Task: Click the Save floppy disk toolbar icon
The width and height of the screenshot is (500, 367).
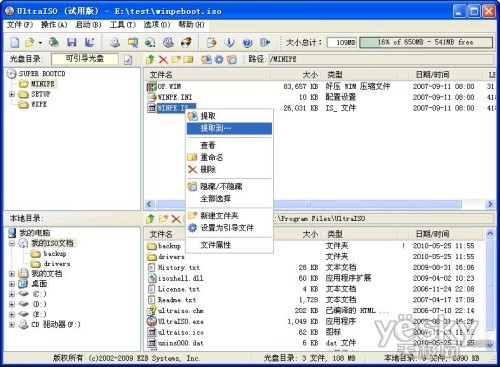Action: (x=72, y=42)
